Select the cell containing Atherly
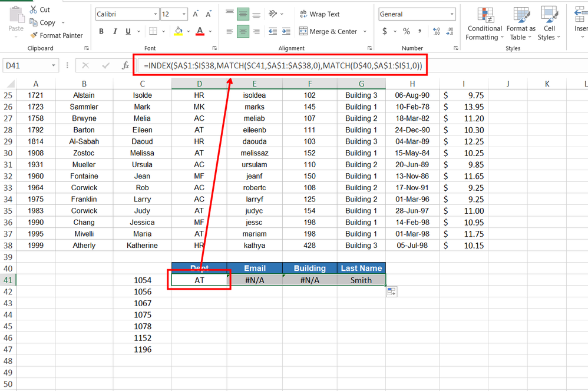Image resolution: width=588 pixels, height=391 pixels. click(84, 246)
